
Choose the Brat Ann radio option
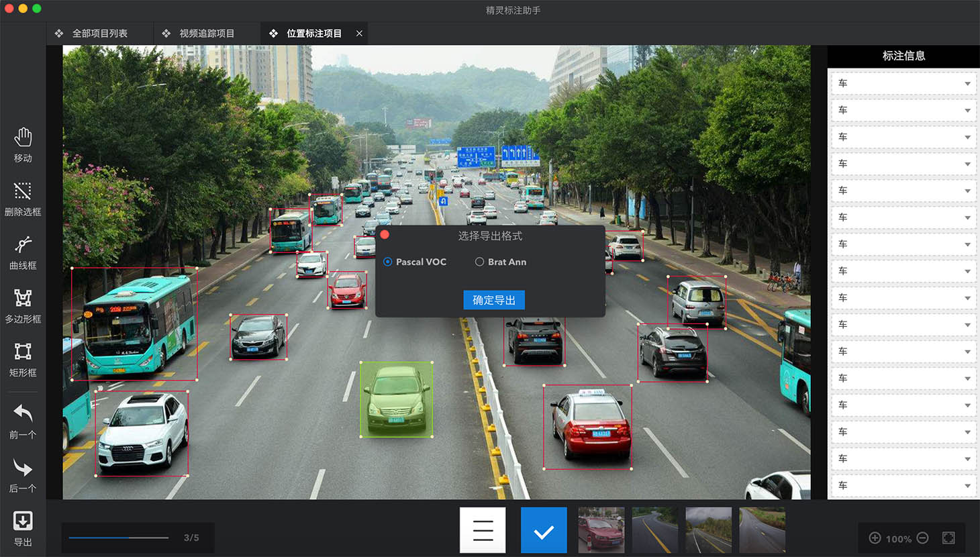pos(479,262)
